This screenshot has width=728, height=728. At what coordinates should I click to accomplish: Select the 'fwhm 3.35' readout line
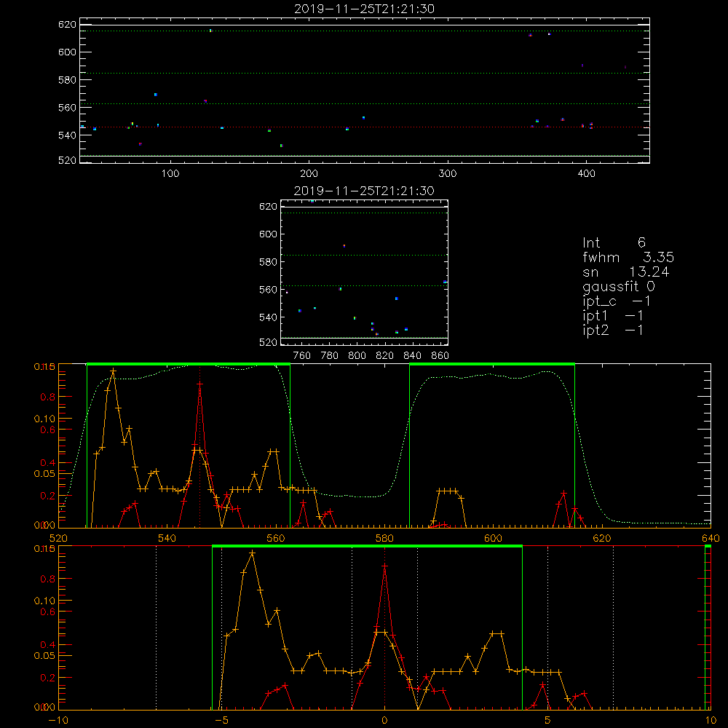[628, 257]
